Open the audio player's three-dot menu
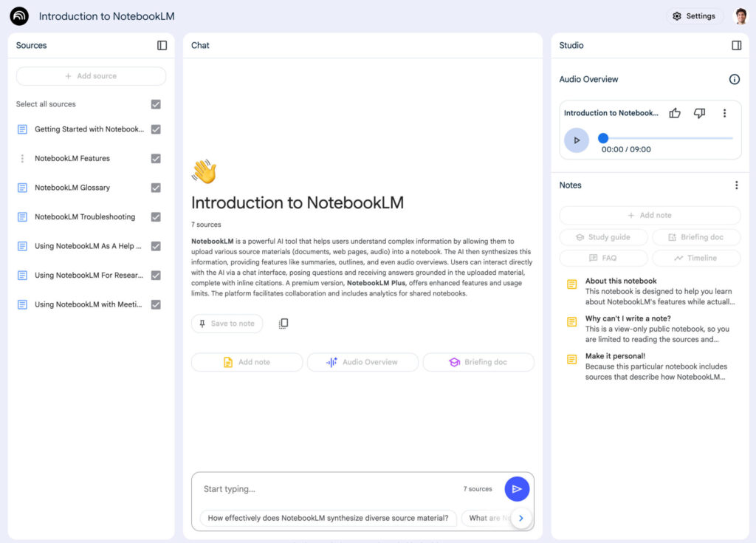 [x=724, y=113]
